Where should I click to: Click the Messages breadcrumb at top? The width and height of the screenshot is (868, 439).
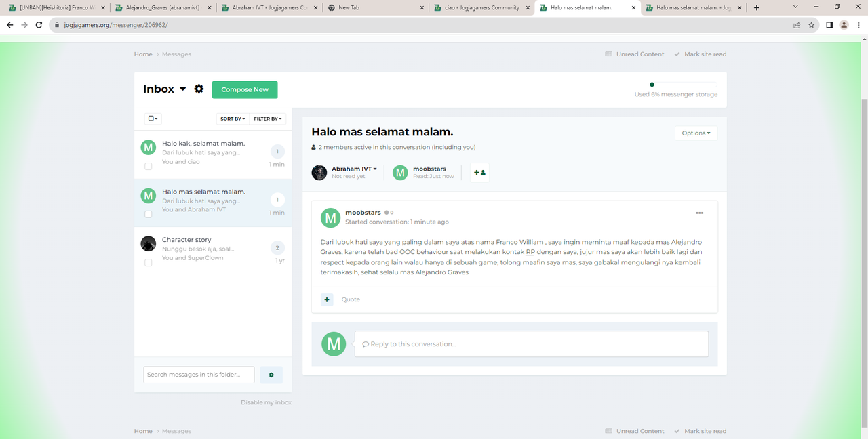point(176,54)
